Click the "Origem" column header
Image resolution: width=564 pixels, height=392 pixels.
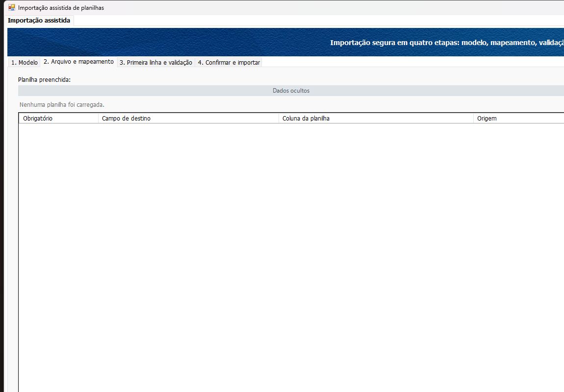519,118
